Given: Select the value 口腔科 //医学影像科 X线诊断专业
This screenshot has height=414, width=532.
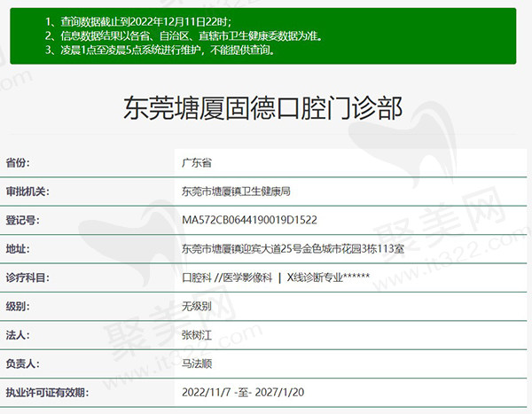Looking at the screenshot, I should 276,278.
